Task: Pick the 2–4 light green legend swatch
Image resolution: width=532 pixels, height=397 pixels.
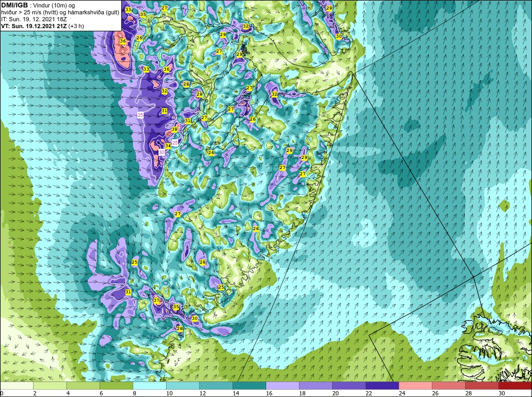Action: click(50, 385)
